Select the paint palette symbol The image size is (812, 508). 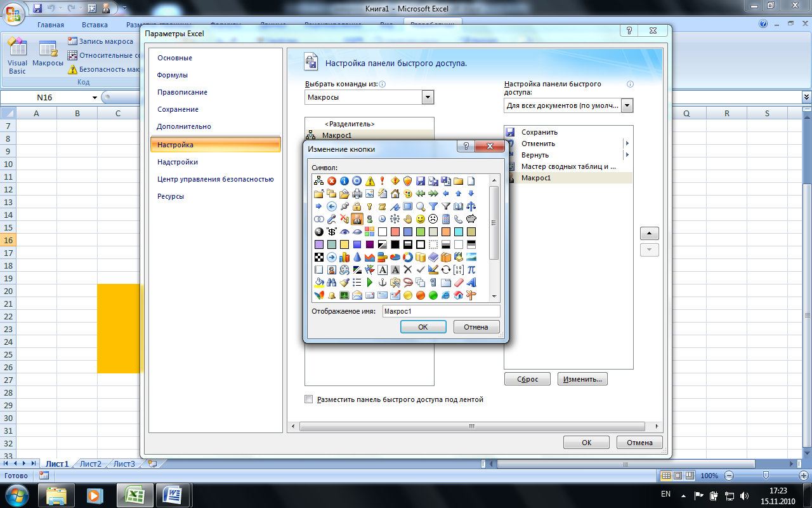pos(407,194)
